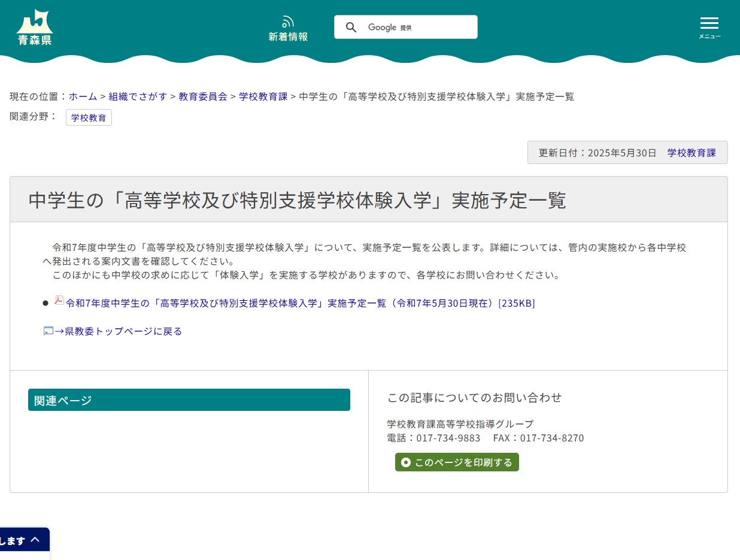Click the 新着情報 label under the RSS icon
The width and height of the screenshot is (740, 560).
287,37
